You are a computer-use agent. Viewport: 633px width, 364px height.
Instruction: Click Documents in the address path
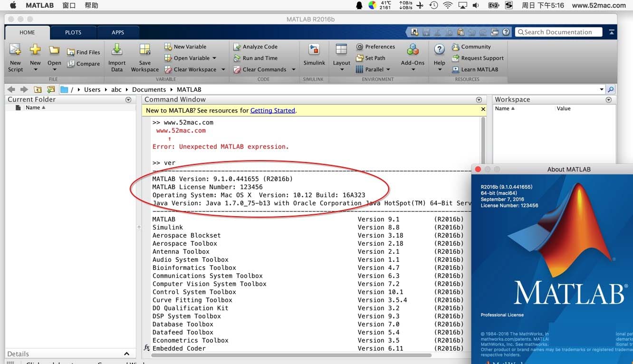(149, 89)
